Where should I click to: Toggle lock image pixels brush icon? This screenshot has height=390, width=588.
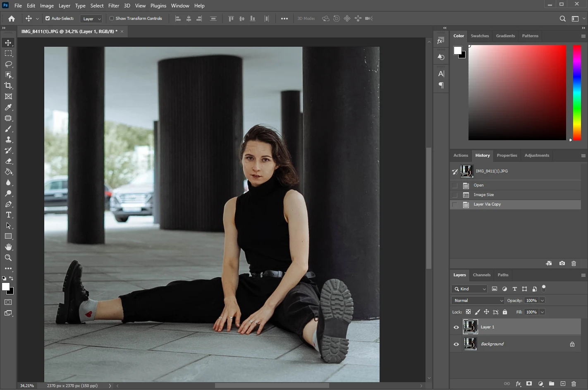477,312
